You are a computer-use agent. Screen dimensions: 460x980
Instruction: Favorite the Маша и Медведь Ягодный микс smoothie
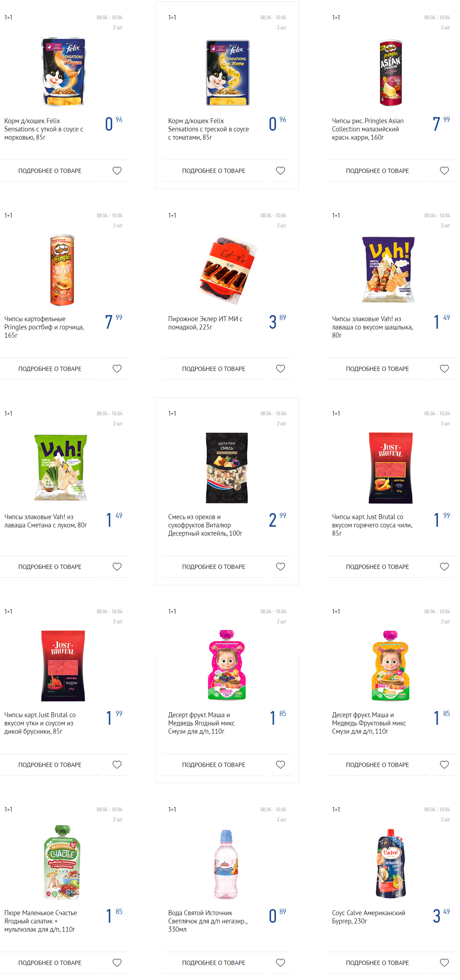tap(280, 764)
